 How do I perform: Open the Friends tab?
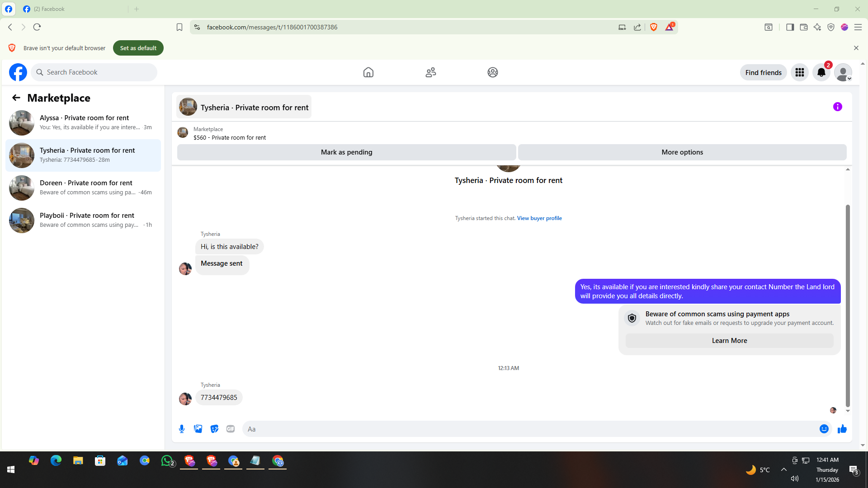click(430, 72)
